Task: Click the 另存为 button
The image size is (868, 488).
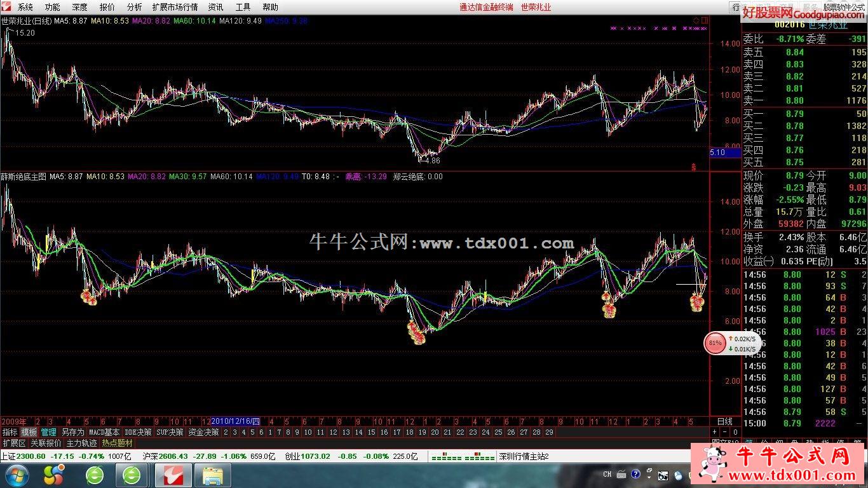Action: (72, 432)
